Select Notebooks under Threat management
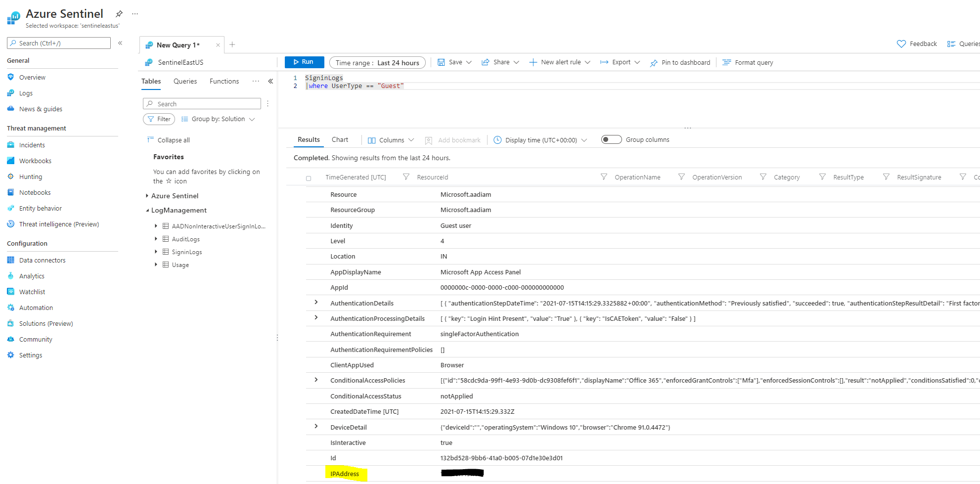 (35, 192)
